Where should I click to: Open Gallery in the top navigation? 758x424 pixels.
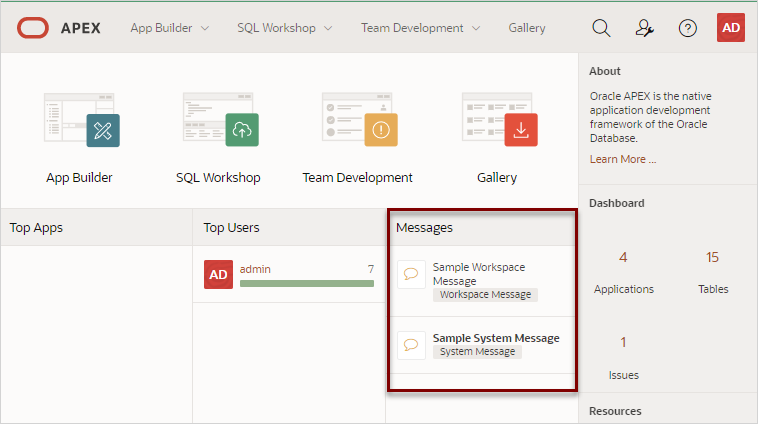527,28
